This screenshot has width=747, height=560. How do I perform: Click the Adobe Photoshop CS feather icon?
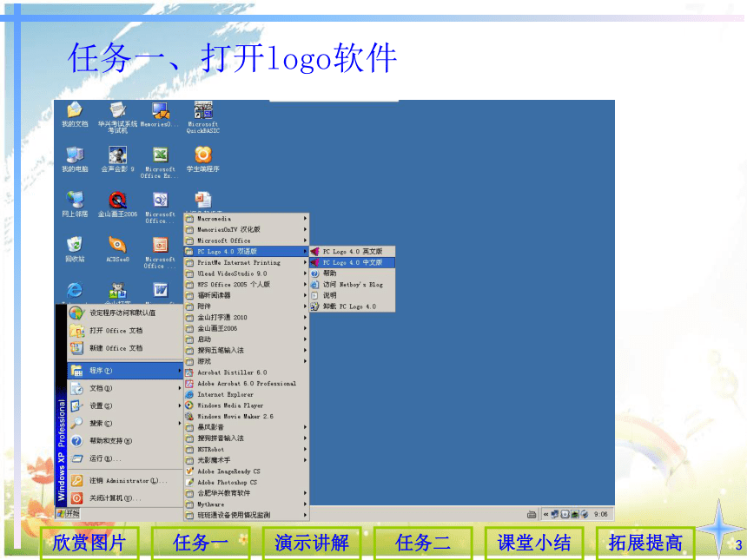pyautogui.click(x=189, y=482)
